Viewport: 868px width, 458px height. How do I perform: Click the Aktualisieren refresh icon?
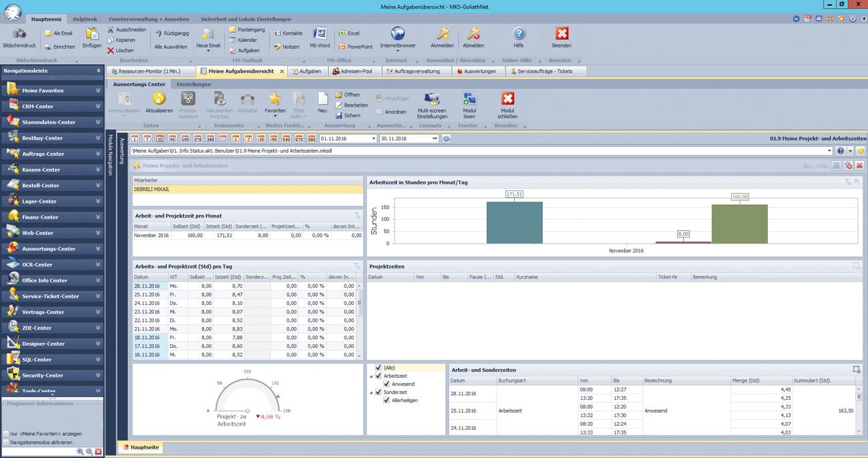click(159, 99)
